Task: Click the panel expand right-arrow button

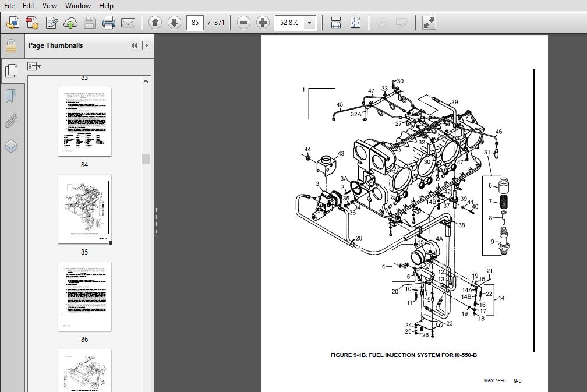Action: coord(147,45)
